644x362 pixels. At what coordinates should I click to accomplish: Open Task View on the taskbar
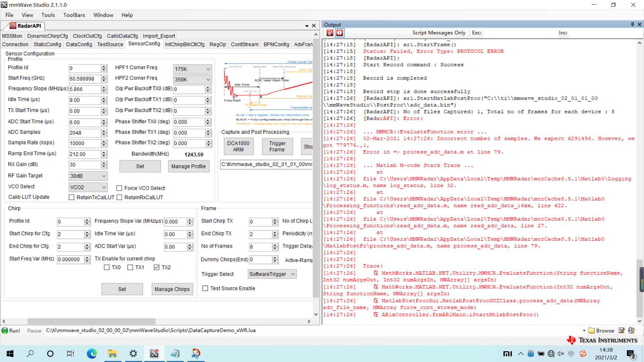(x=70, y=354)
